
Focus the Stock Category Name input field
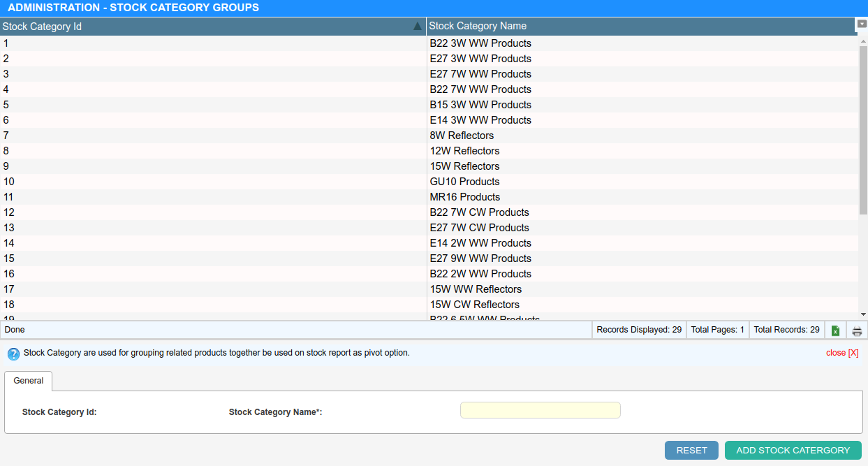click(x=540, y=410)
